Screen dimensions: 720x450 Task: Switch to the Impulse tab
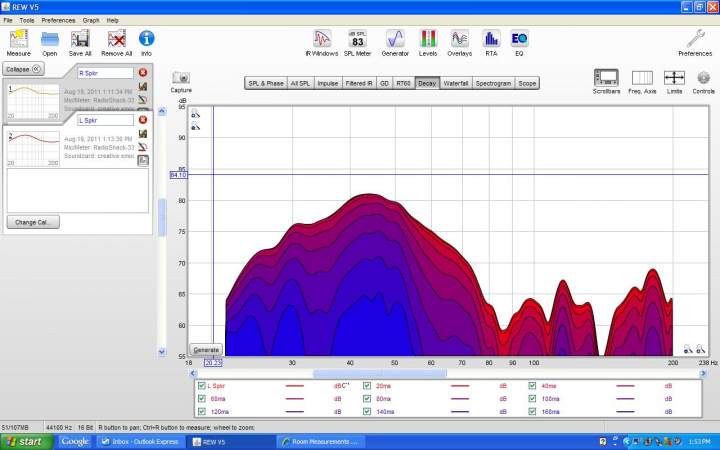pos(328,83)
